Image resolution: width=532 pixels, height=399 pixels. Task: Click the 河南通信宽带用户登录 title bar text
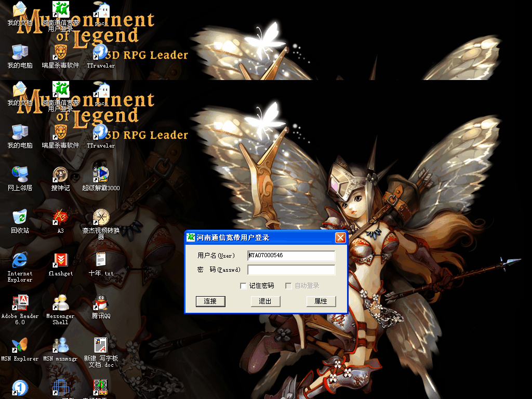233,237
